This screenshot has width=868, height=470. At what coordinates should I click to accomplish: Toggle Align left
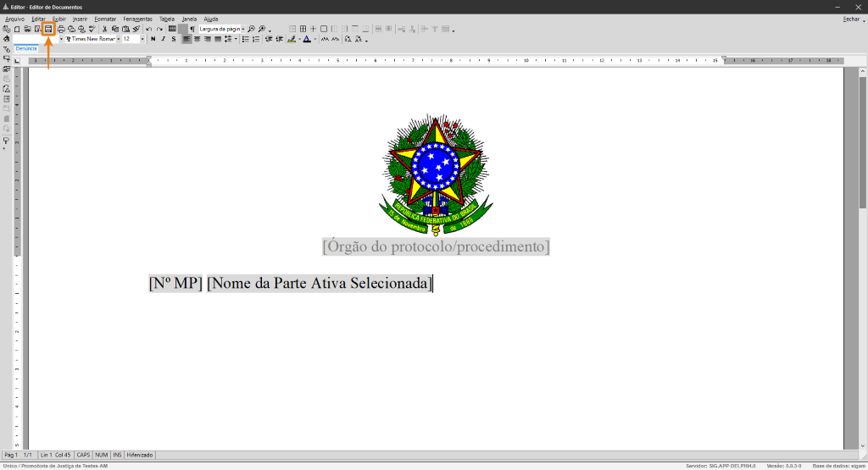coord(186,39)
